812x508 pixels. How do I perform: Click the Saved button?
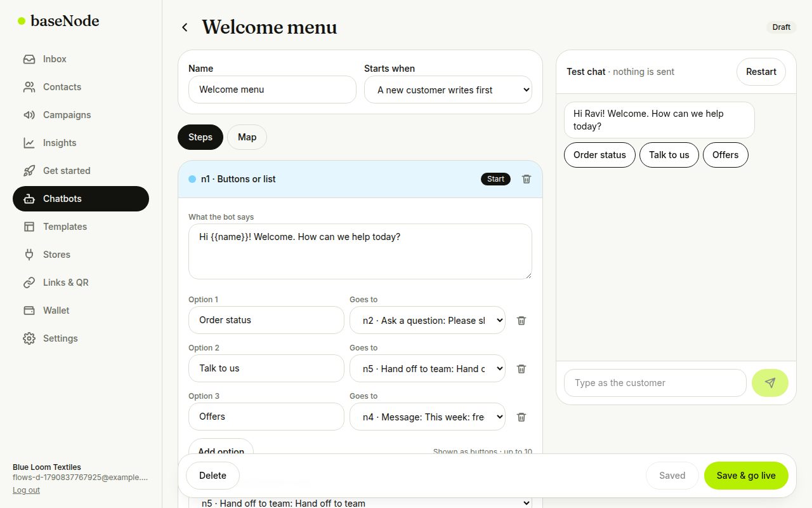pyautogui.click(x=672, y=476)
